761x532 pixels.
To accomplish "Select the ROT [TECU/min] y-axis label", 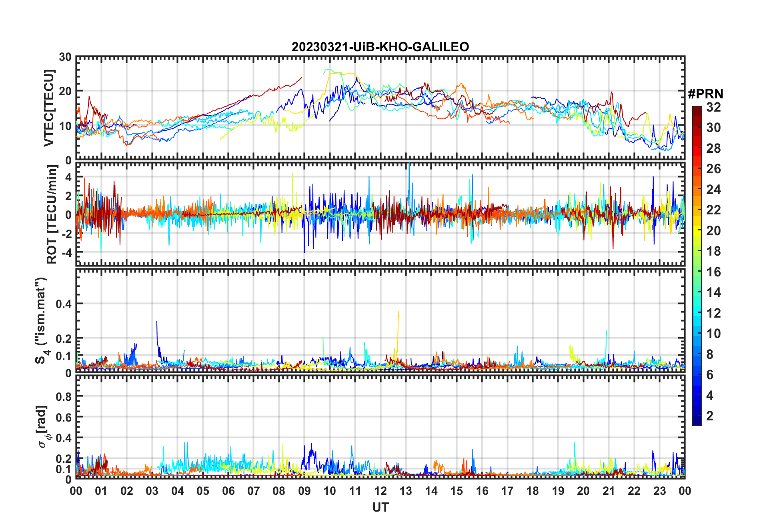I will (x=52, y=214).
